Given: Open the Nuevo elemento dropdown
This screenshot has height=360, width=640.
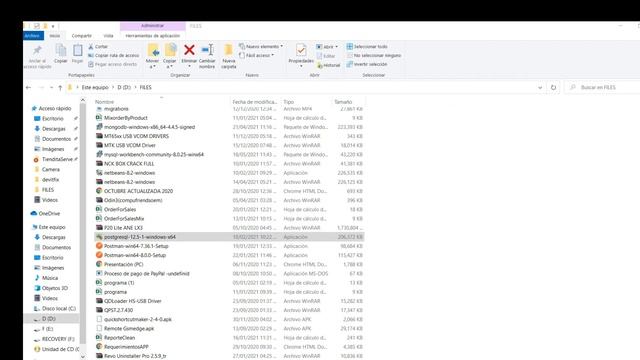Looking at the screenshot, I should click(261, 47).
